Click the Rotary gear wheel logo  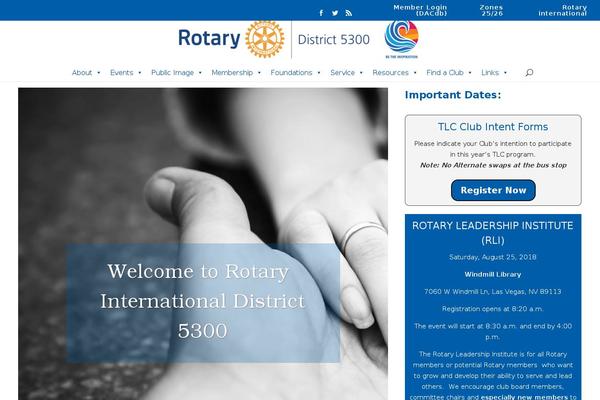pos(265,39)
